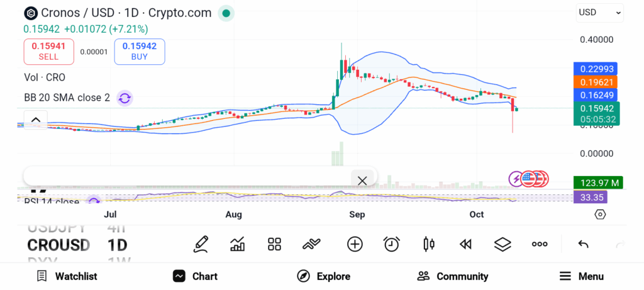This screenshot has width=644, height=290.
Task: Close the floating bar with the X
Action: [x=362, y=181]
